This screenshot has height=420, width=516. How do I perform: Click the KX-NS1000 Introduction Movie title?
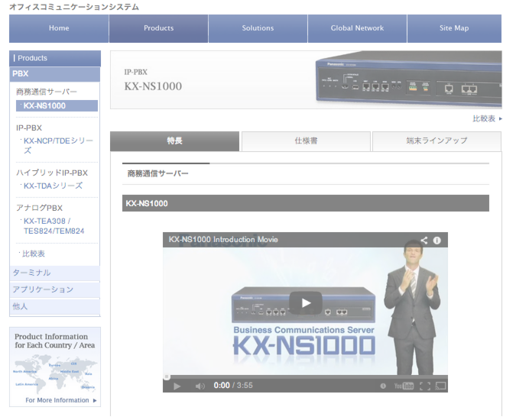(223, 240)
